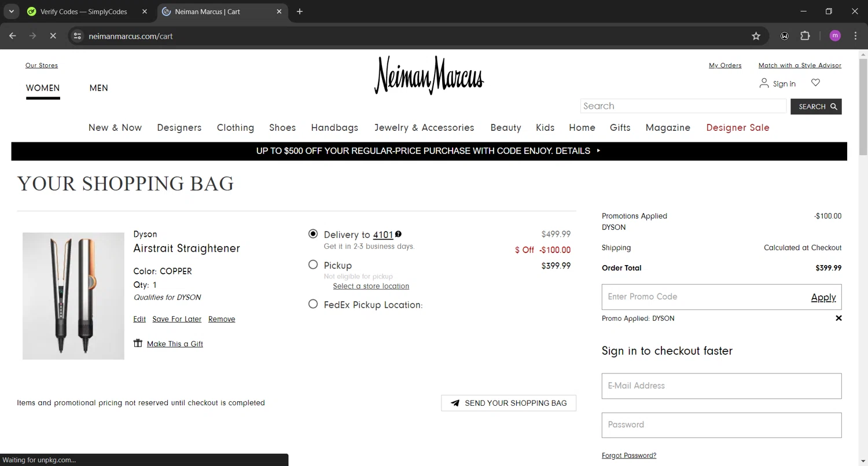This screenshot has width=868, height=466.
Task: Open the MEN section
Action: point(98,88)
